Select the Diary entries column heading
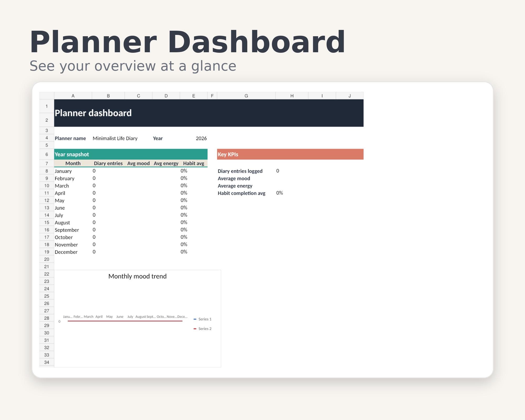Viewport: 525px width, 420px height. pos(108,163)
